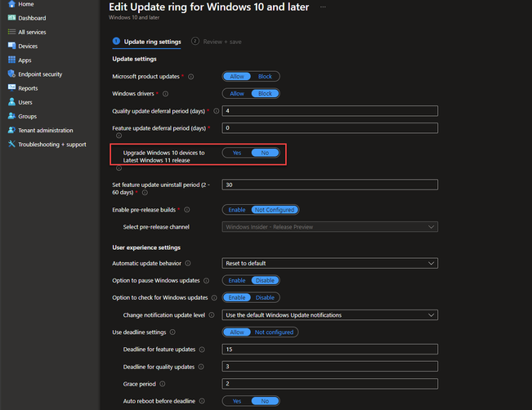
Task: Choose Yes for Upgrade Windows 10 to Windows 11
Action: point(237,153)
